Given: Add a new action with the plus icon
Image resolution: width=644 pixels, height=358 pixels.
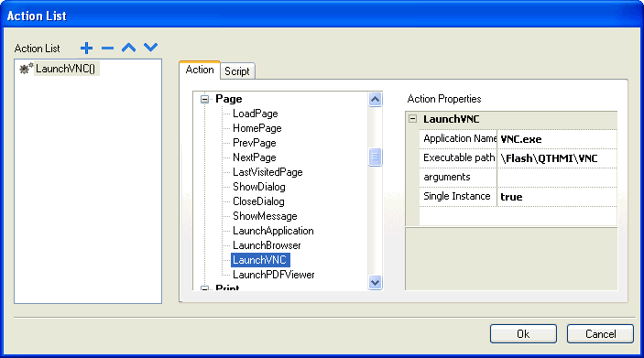Looking at the screenshot, I should [86, 48].
